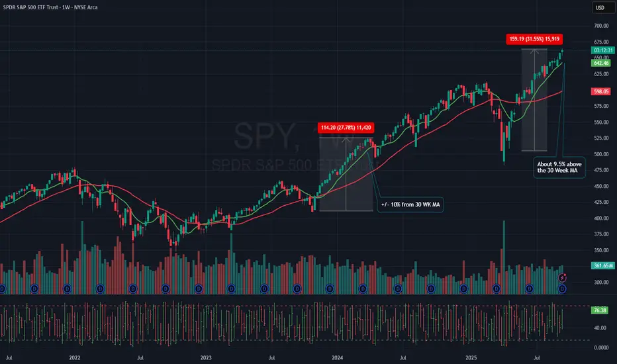Screen dimensions: 617x364
Task: Click the red 159.19 (31.55%) measurement label
Action: 534,39
